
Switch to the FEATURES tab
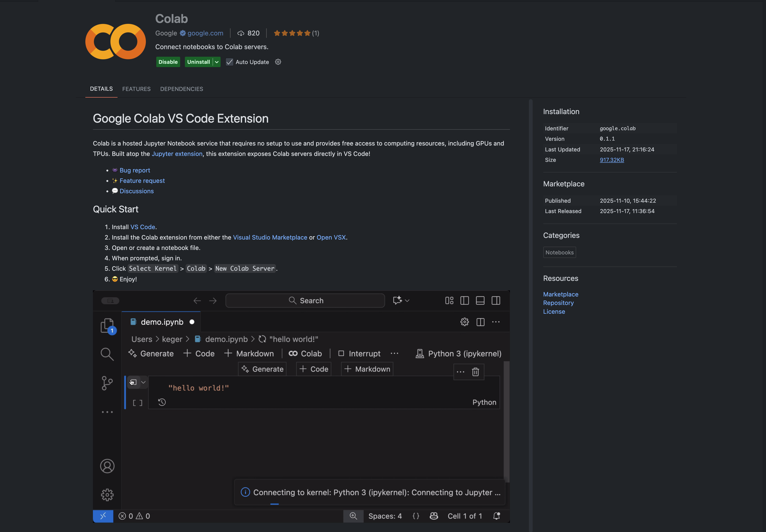[x=136, y=89]
